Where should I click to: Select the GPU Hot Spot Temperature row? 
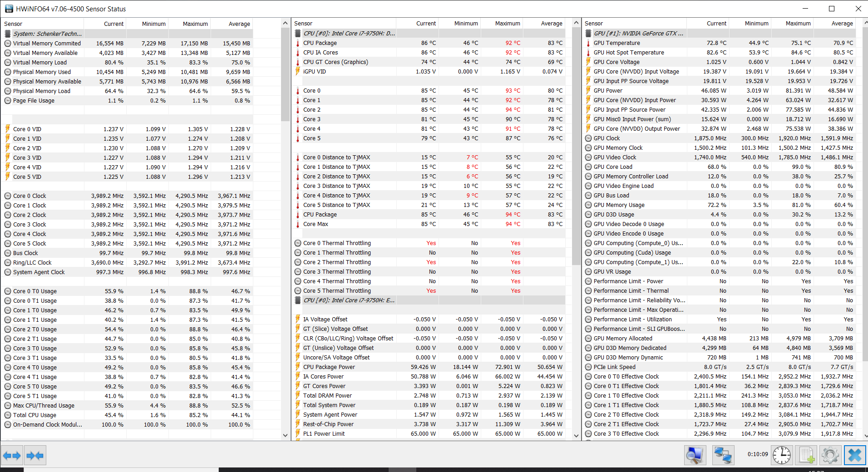point(720,52)
